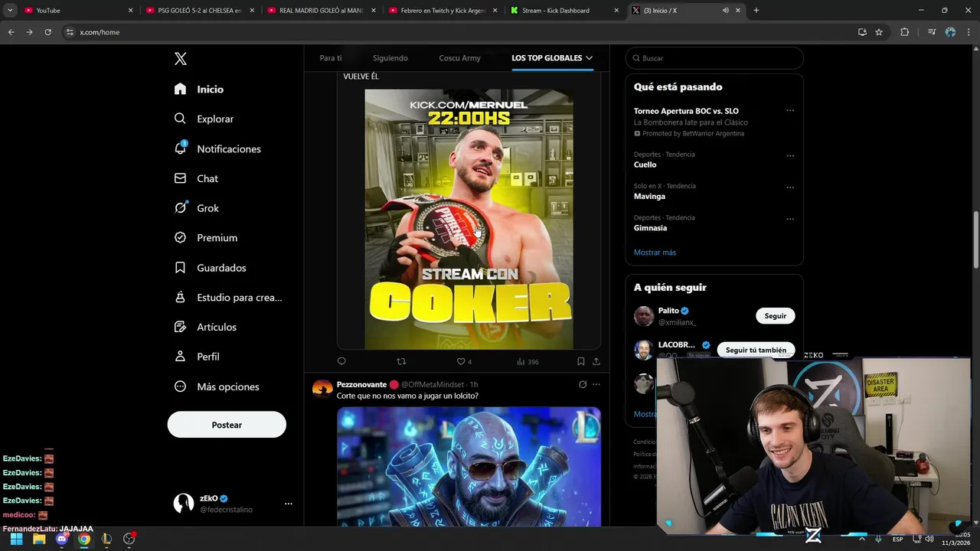Click Mostrar más under trends
The image size is (980, 551).
click(x=655, y=253)
